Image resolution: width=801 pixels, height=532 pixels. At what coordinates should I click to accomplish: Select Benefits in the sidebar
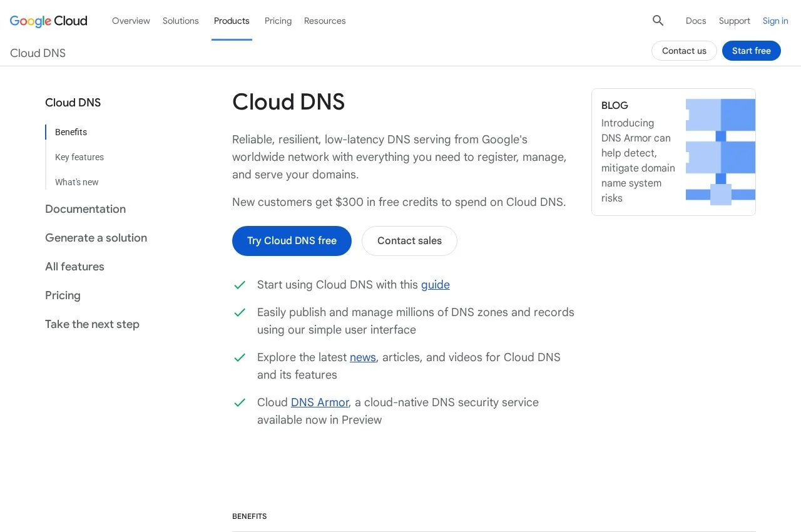tap(71, 132)
